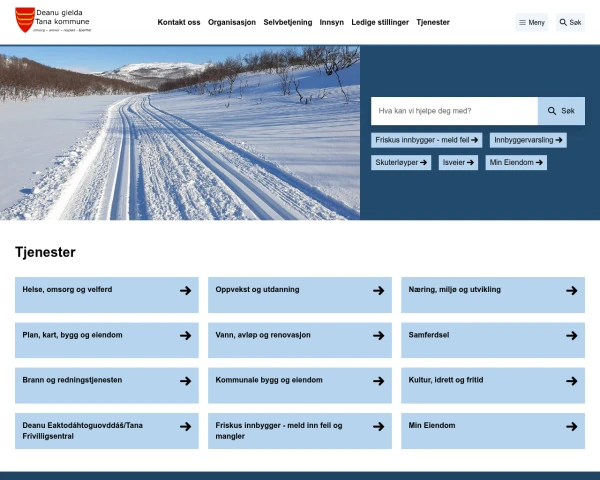Image resolution: width=600 pixels, height=480 pixels.
Task: Click arrow icon on Samferdsel card
Action: click(x=572, y=336)
